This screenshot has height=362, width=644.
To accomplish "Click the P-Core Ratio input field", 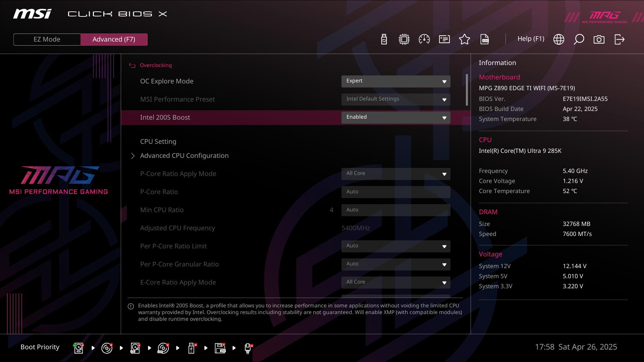I will (x=396, y=192).
